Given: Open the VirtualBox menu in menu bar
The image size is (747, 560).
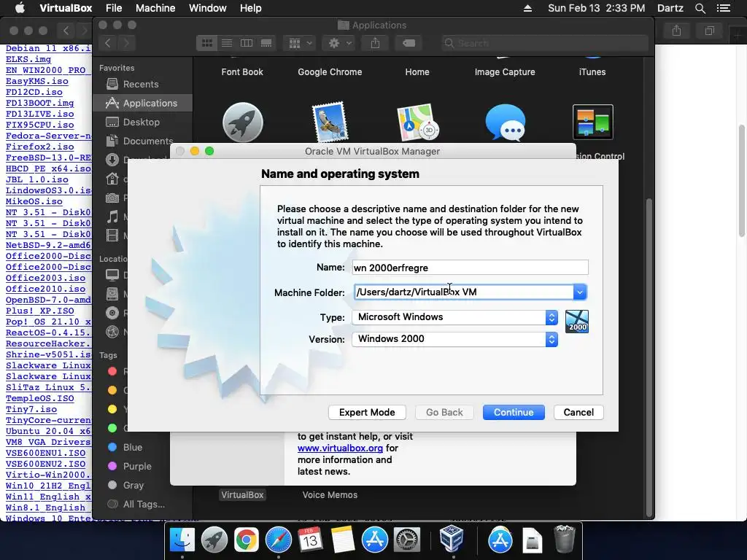Looking at the screenshot, I should (66, 8).
